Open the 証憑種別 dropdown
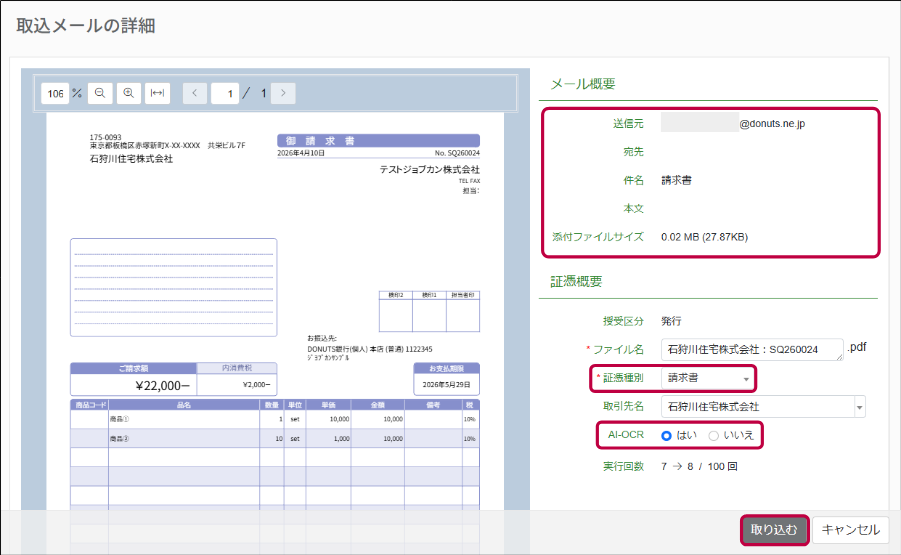Viewport: 901px width, 555px height. coord(708,379)
